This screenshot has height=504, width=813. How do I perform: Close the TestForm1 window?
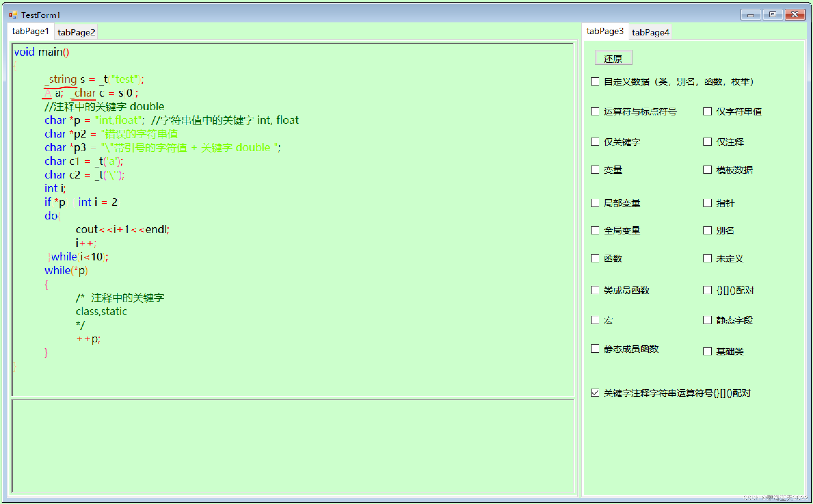[795, 15]
